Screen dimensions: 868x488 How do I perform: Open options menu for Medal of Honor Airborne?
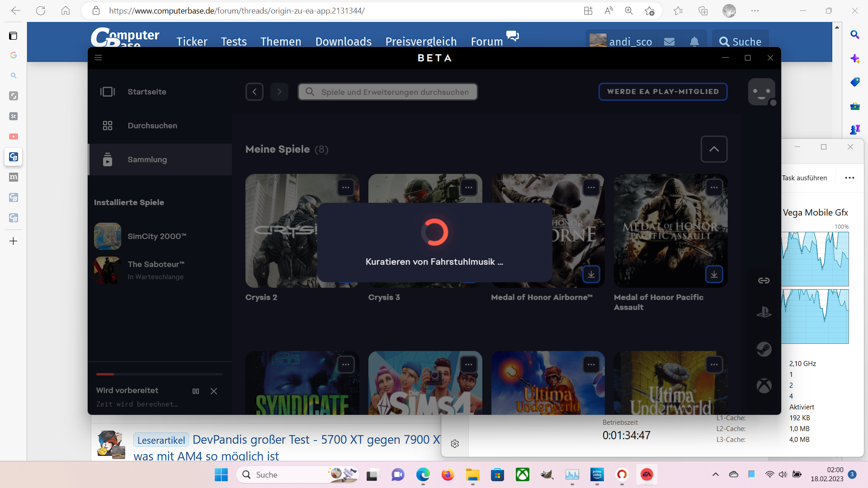click(591, 188)
